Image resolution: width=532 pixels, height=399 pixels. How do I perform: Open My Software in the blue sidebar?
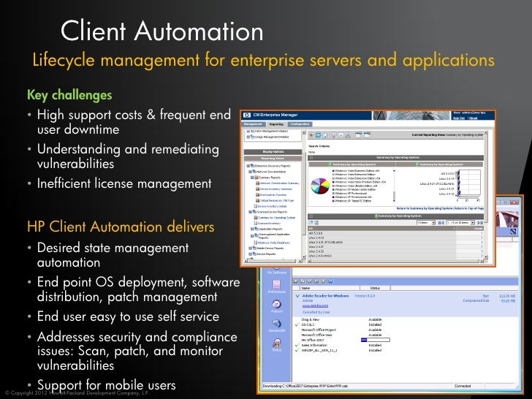276,270
